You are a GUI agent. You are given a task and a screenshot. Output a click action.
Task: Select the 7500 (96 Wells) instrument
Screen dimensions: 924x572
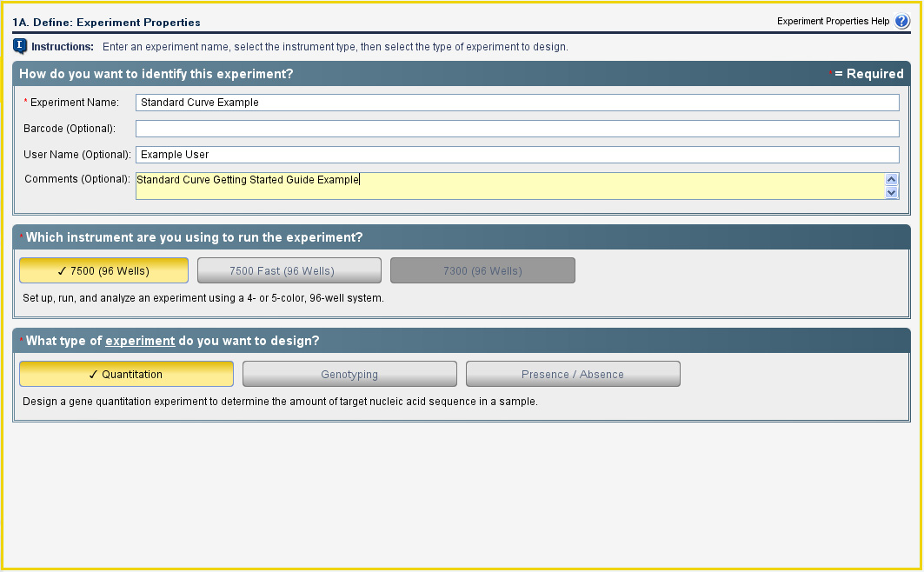(103, 271)
